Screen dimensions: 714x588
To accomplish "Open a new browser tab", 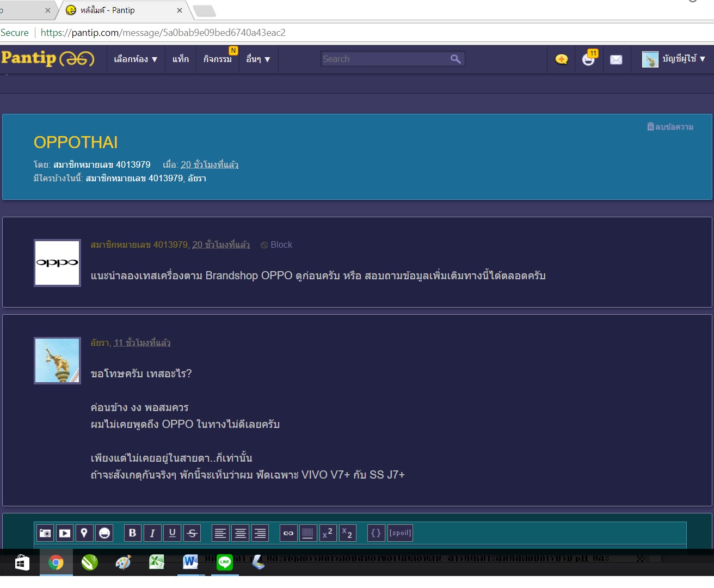I will coord(204,11).
